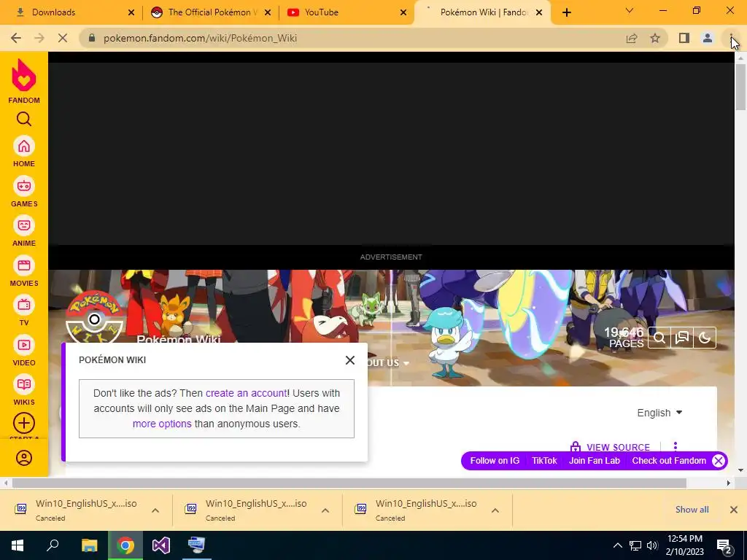Open wiki Discuss icon
Image resolution: width=747 pixels, height=560 pixels.
pyautogui.click(x=682, y=338)
